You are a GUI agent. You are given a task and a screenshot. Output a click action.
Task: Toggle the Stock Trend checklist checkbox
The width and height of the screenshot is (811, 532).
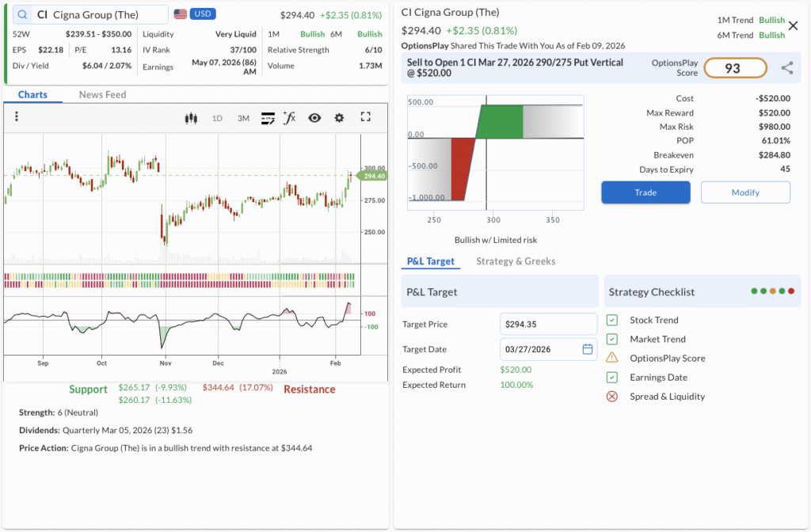pyautogui.click(x=611, y=320)
